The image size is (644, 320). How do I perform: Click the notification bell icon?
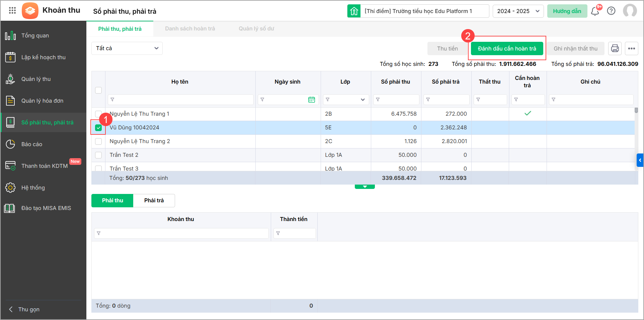(595, 11)
